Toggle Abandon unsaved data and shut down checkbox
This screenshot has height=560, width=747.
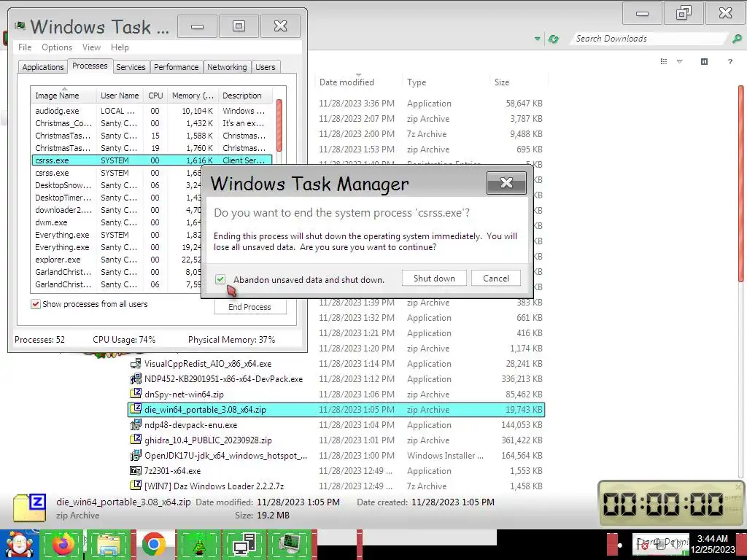(220, 279)
